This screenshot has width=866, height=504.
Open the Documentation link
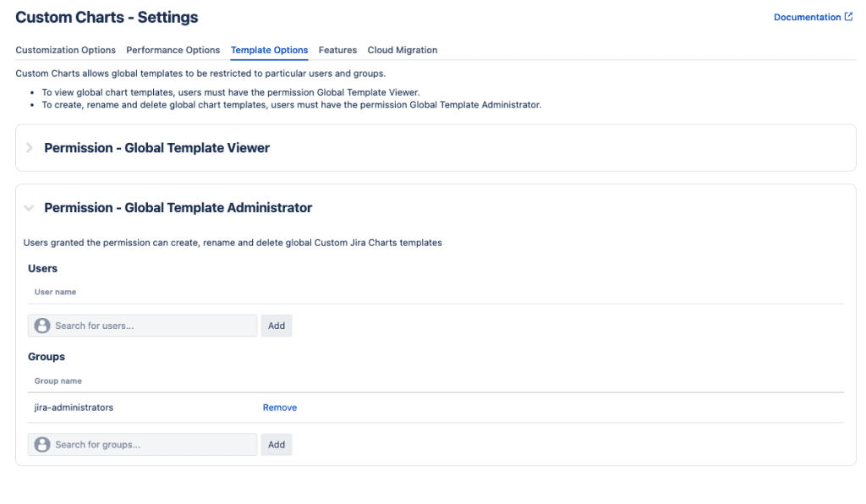click(807, 17)
